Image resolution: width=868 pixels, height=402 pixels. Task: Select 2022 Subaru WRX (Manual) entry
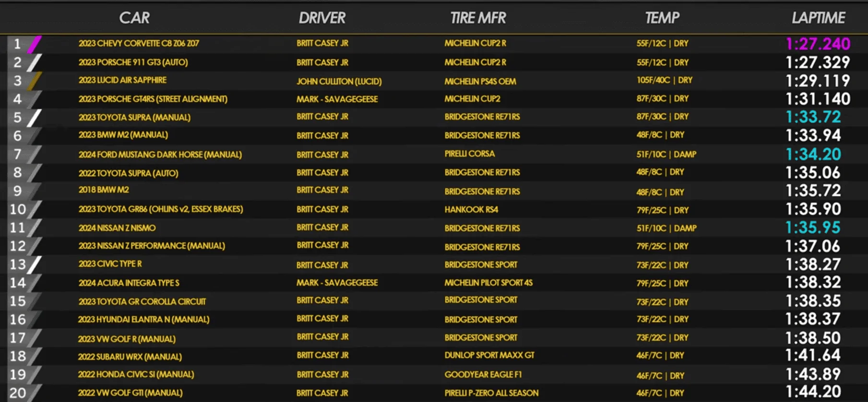[x=130, y=357]
